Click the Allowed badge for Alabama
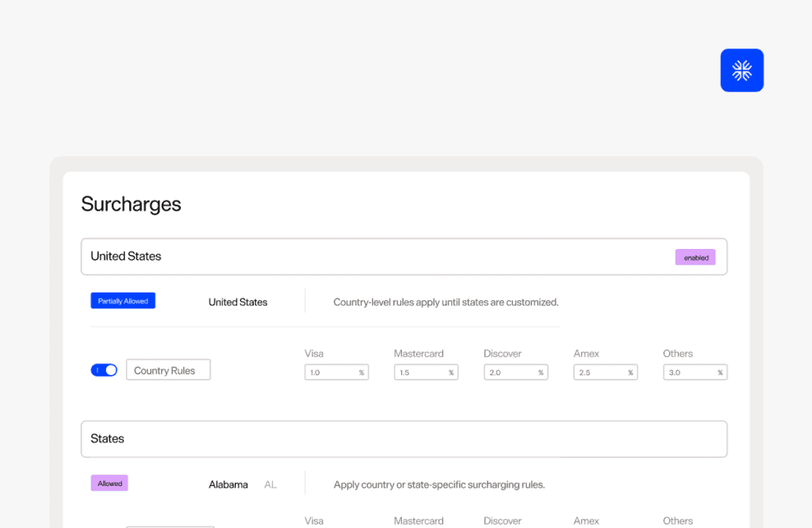The width and height of the screenshot is (812, 528). tap(109, 483)
